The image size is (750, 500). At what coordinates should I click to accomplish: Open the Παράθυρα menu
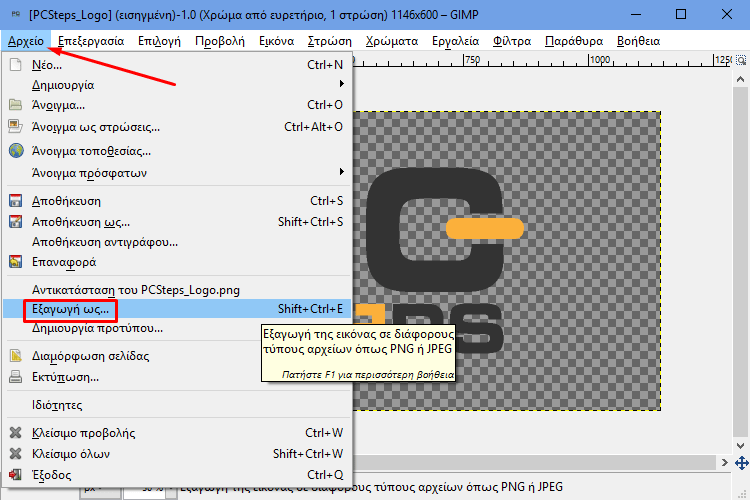574,41
